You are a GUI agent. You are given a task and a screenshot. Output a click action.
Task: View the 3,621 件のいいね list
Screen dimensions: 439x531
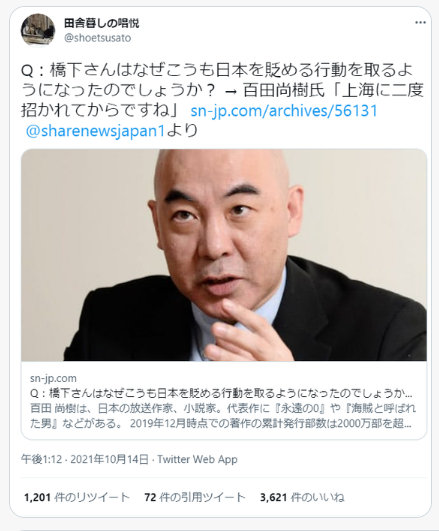[302, 497]
